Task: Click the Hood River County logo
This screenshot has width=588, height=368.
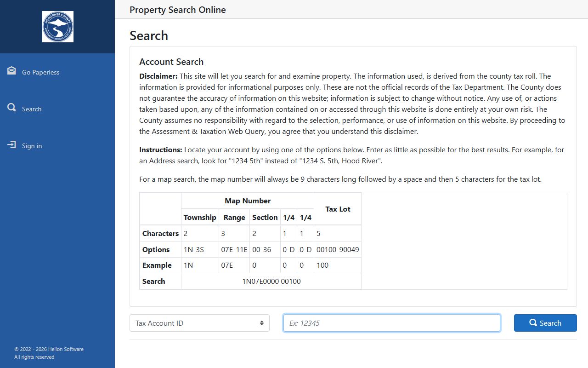Action: 58,27
